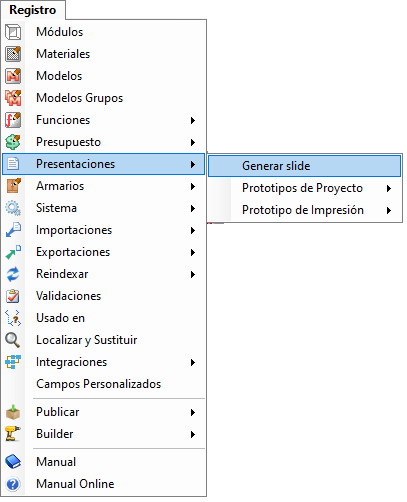Click the Funciones f icon
This screenshot has width=407, height=502.
click(x=13, y=120)
